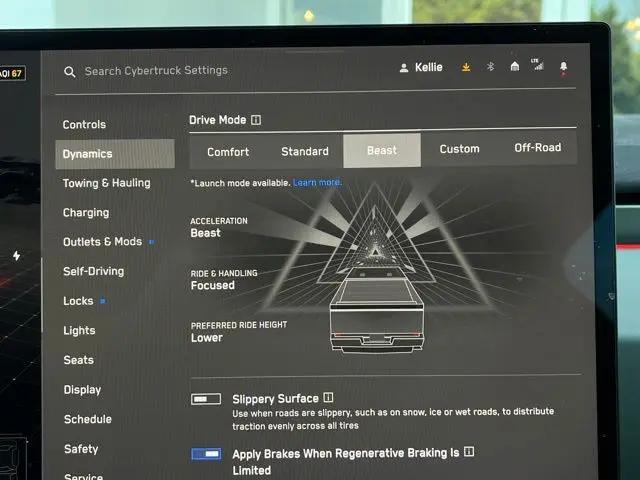The image size is (640, 480).
Task: Open the Self-Driving settings section
Action: coord(93,271)
